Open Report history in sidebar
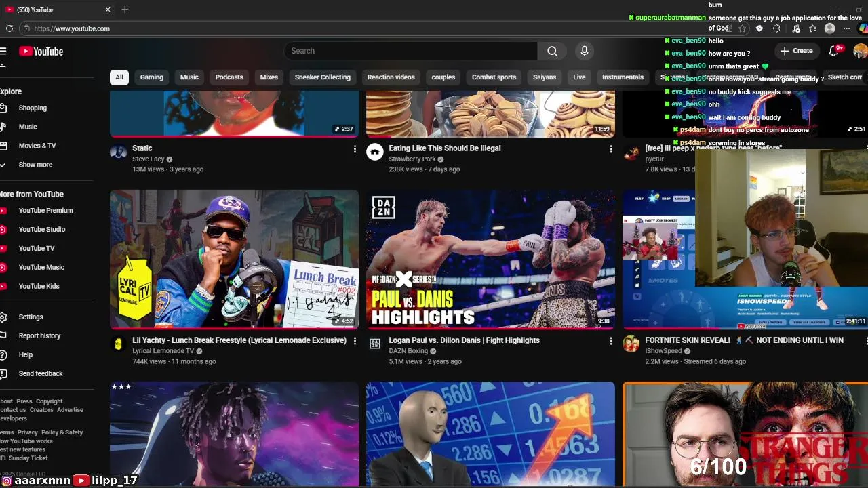 39,336
